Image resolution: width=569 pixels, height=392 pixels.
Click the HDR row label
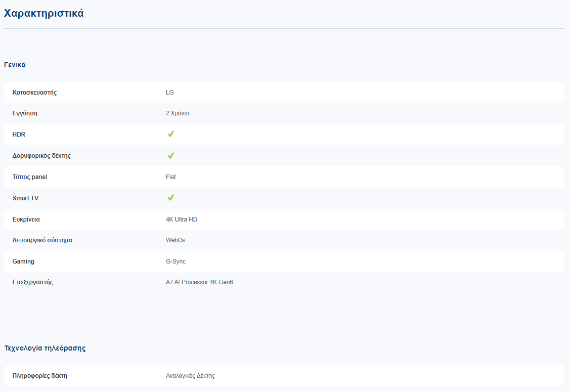(19, 135)
